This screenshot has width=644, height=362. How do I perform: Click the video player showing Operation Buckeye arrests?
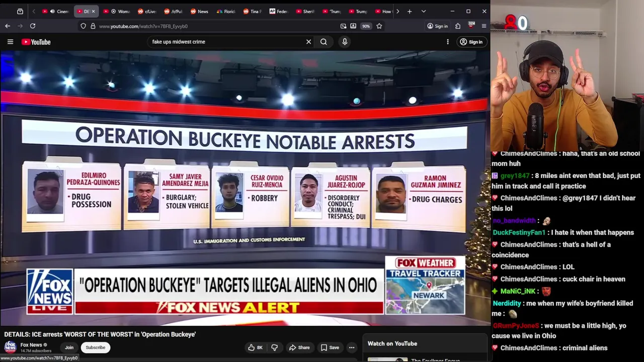point(245,189)
